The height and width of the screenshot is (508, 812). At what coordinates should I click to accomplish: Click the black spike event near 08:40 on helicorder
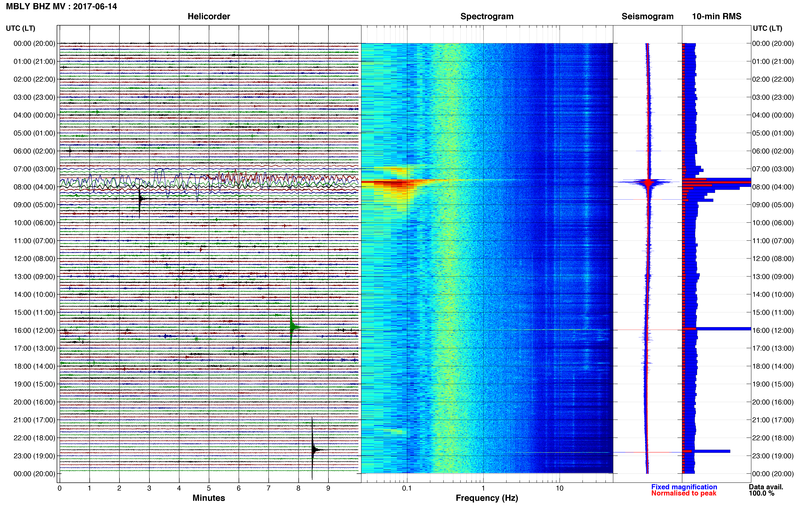pyautogui.click(x=140, y=199)
